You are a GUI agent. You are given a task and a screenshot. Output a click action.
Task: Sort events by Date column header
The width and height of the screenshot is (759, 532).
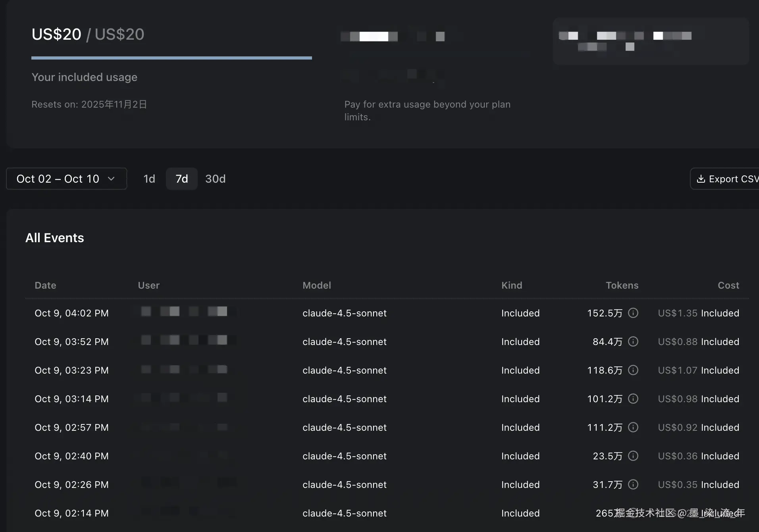pyautogui.click(x=45, y=285)
